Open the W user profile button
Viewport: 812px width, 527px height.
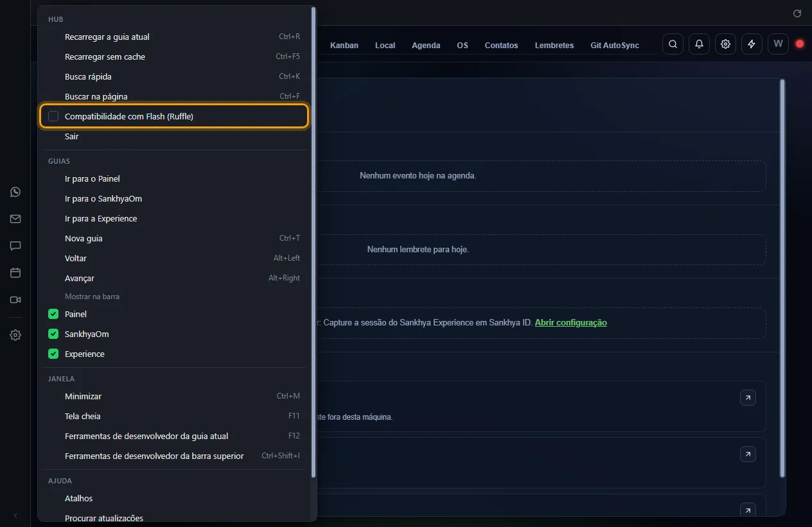(778, 44)
